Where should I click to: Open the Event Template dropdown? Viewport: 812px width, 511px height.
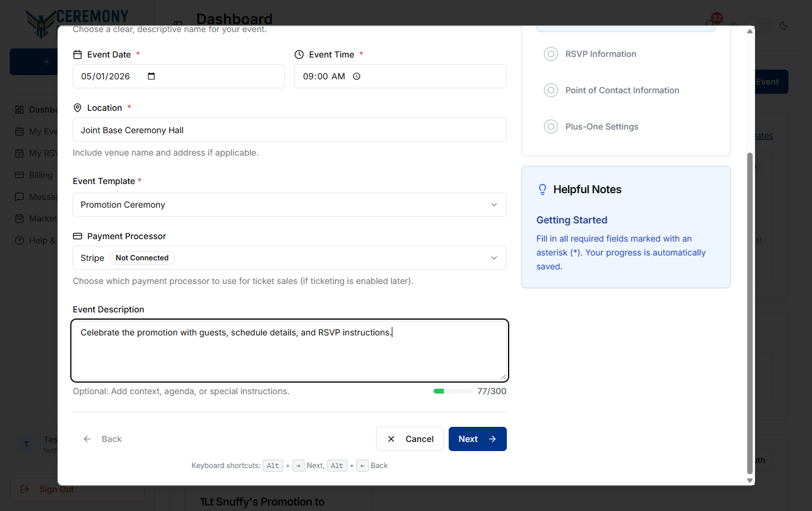point(289,205)
